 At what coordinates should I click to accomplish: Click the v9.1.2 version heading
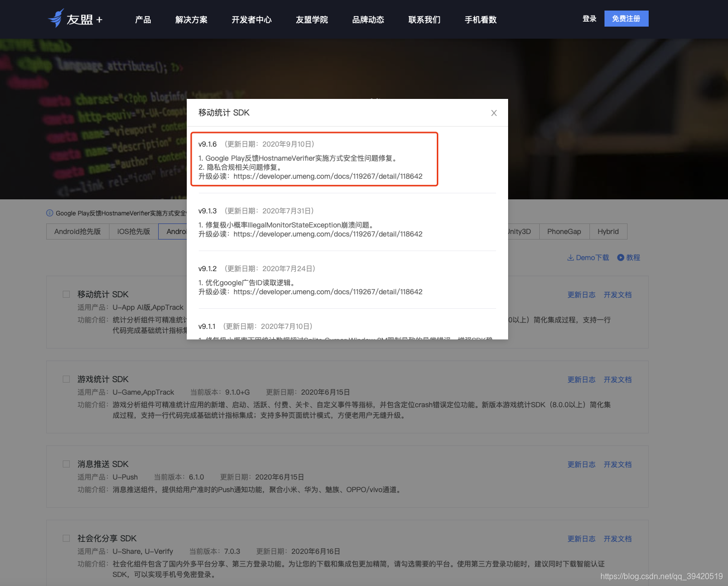207,269
